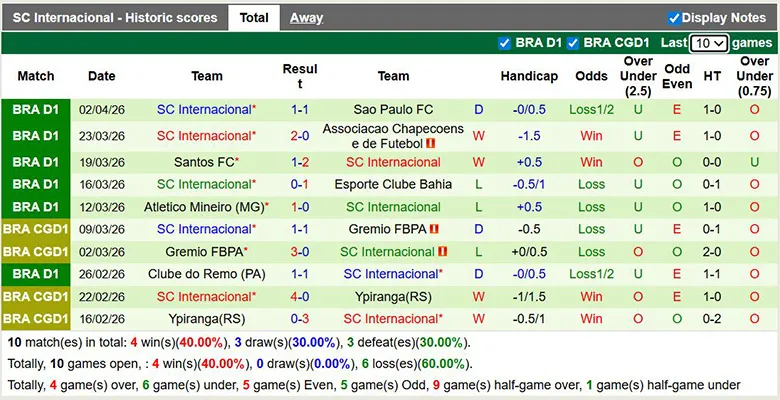780x400 pixels.
Task: Click red card icon beside SC Internacional on 02/03/26
Action: pyautogui.click(x=443, y=252)
